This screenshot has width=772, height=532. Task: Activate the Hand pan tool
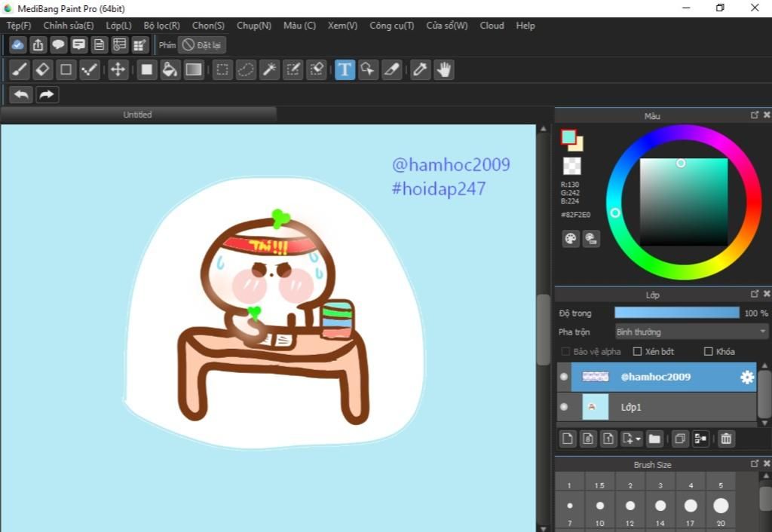tap(444, 70)
